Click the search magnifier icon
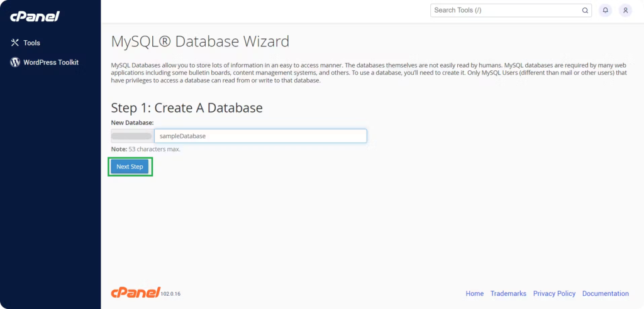 click(585, 11)
